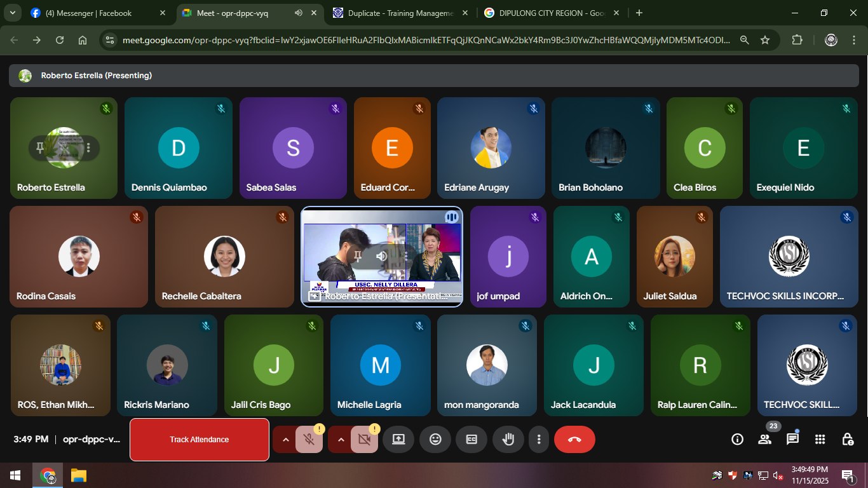Reload the Meet page

[60, 40]
